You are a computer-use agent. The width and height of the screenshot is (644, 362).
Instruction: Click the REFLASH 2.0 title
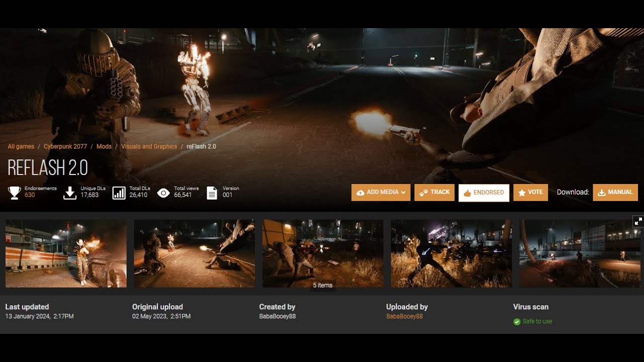click(48, 168)
